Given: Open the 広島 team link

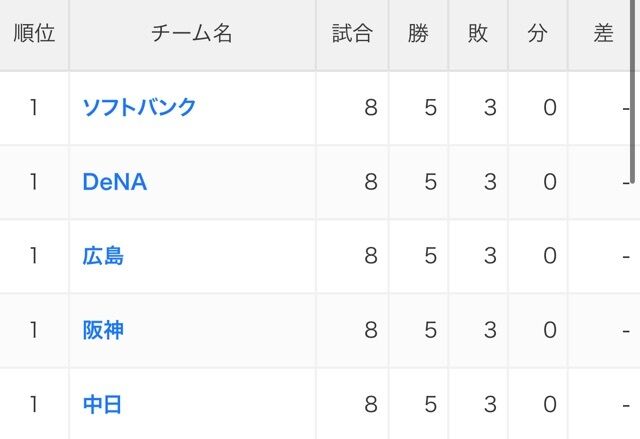Looking at the screenshot, I should click(x=103, y=256).
